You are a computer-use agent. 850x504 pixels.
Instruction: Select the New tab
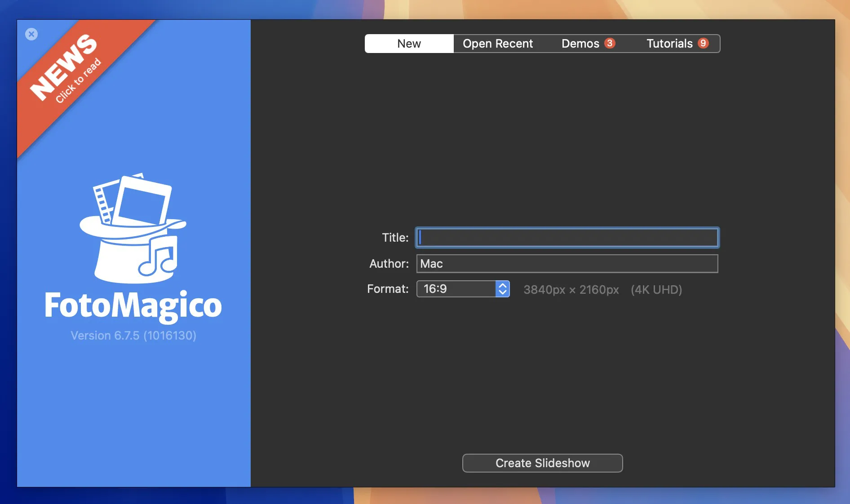tap(409, 44)
